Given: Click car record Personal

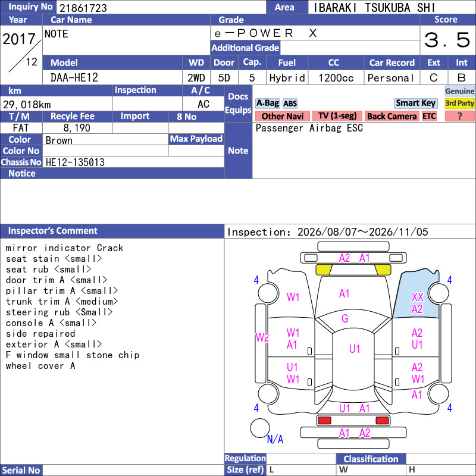Looking at the screenshot, I should coord(391,78).
